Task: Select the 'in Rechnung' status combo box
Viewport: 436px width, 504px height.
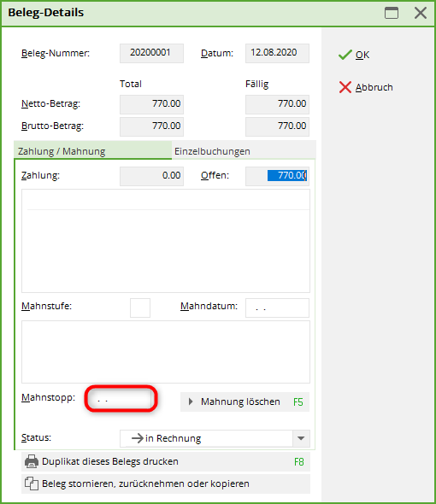Action: pos(215,438)
